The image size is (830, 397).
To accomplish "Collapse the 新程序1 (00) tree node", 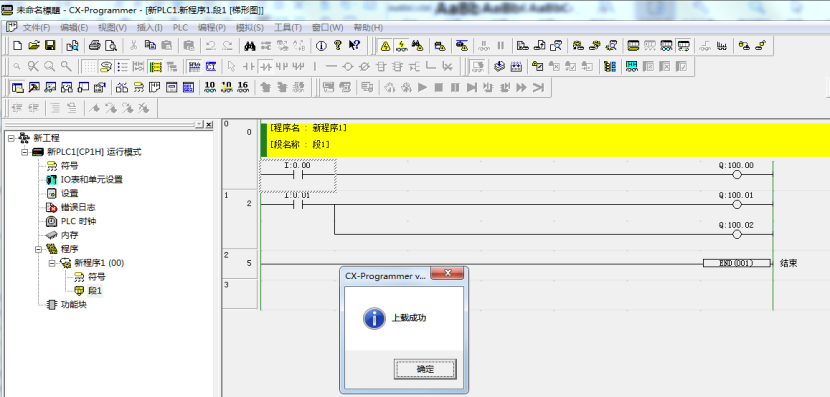I will [x=52, y=263].
